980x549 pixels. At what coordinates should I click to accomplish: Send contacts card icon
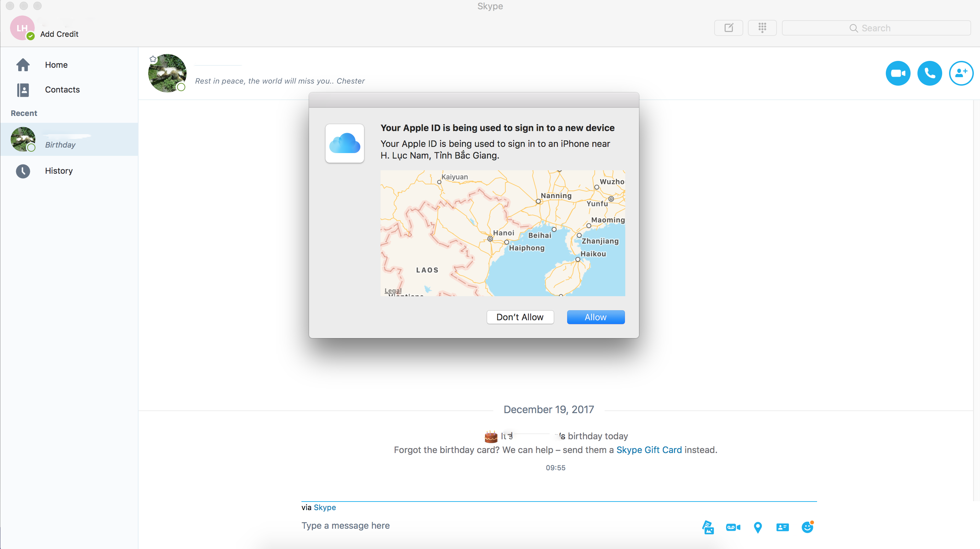[783, 527]
